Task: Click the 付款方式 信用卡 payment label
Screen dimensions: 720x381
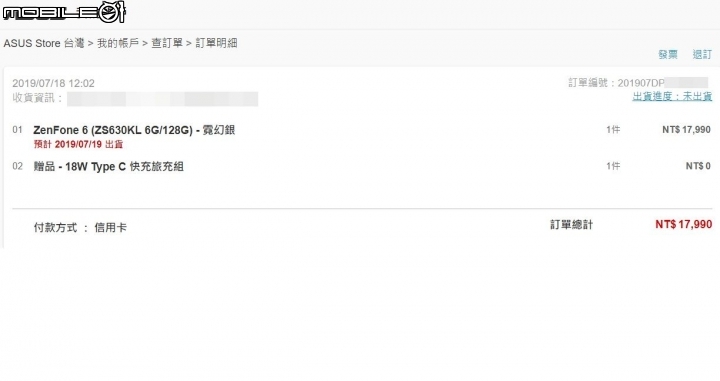Action: pyautogui.click(x=80, y=227)
